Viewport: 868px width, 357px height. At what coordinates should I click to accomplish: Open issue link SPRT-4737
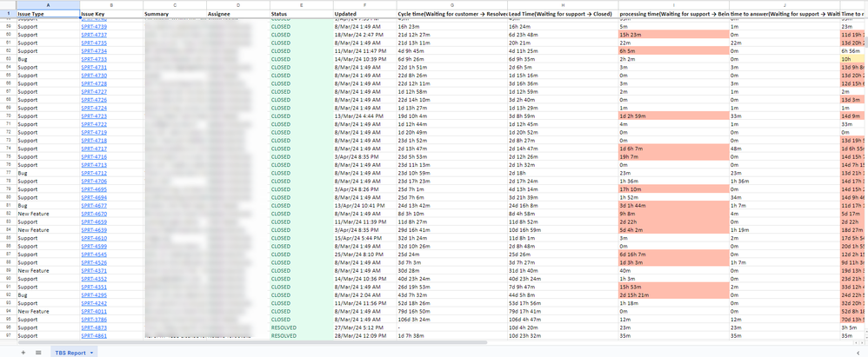pyautogui.click(x=94, y=35)
